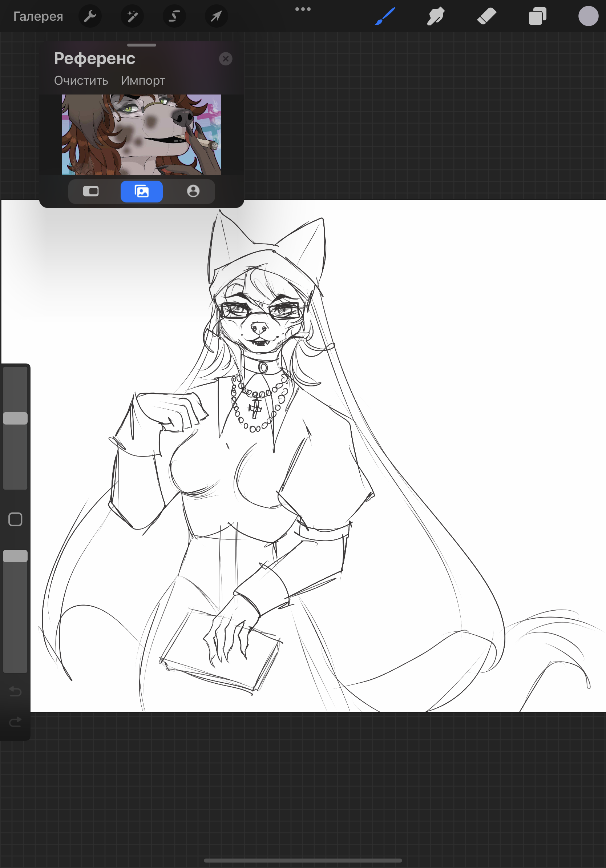
Task: Select the Smudge tool
Action: [436, 16]
